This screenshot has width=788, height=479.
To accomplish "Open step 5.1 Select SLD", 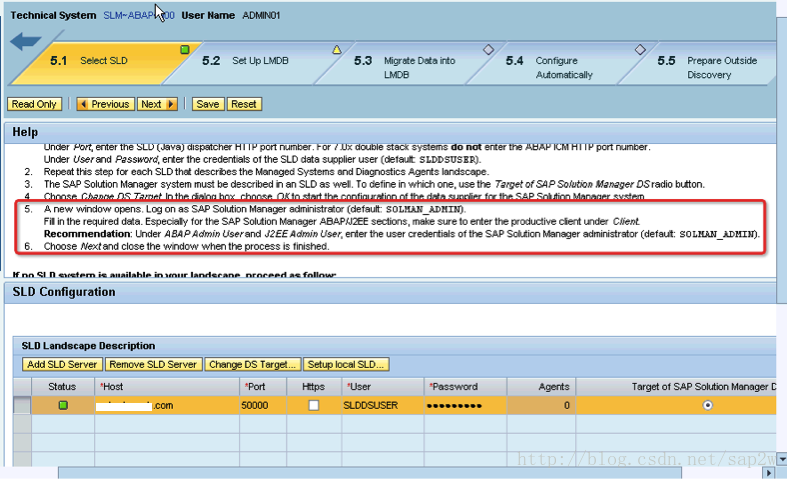I will (x=104, y=61).
